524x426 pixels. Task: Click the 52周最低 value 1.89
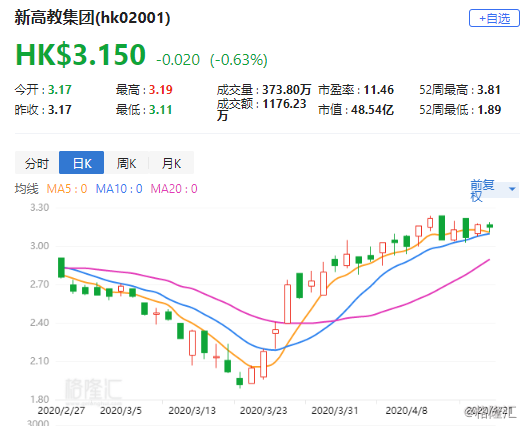489,110
